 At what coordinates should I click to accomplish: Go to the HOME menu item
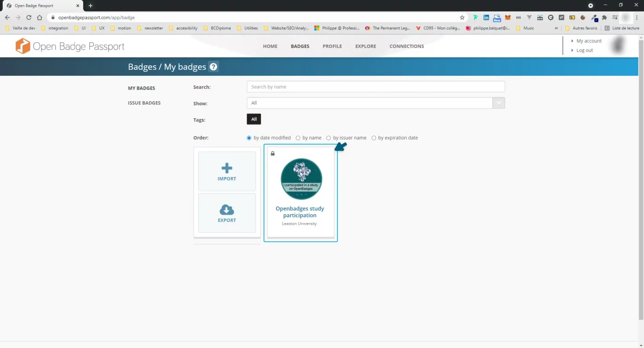click(270, 46)
